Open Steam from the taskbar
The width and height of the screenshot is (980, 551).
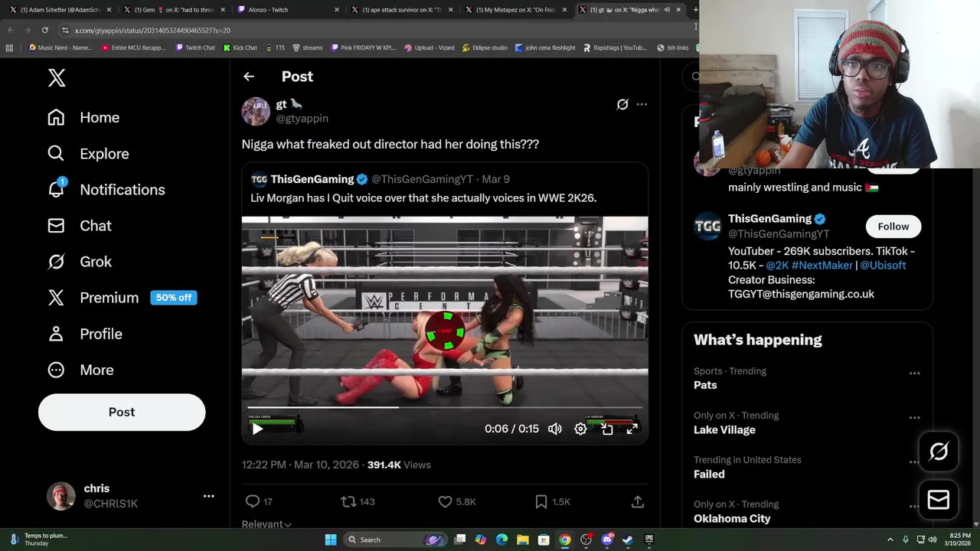click(x=627, y=540)
